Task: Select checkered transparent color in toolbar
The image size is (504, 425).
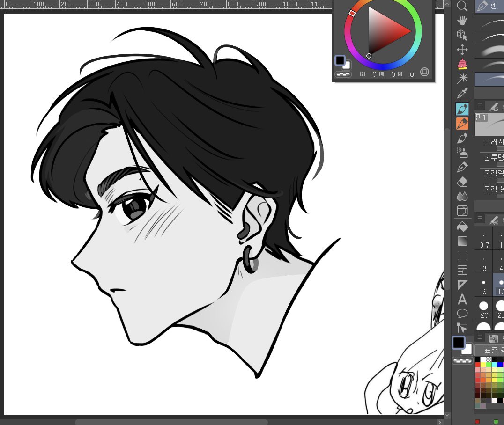Action: coord(462,360)
